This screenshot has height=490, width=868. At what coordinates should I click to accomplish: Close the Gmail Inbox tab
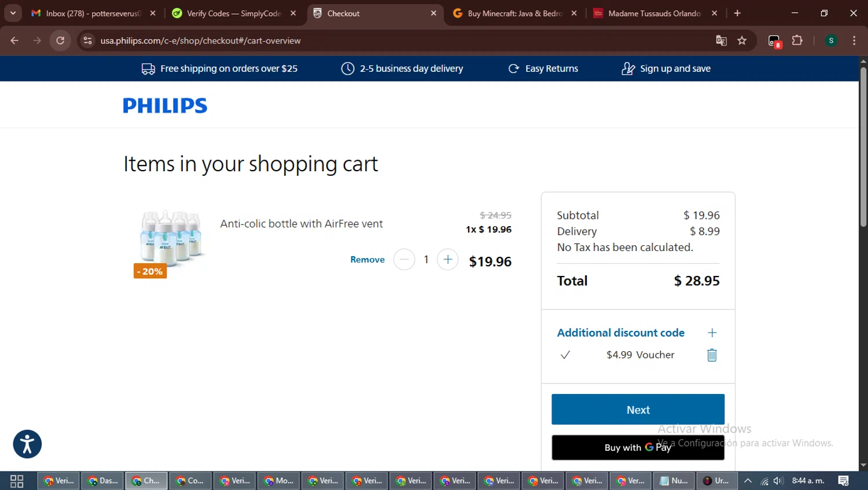coord(153,13)
